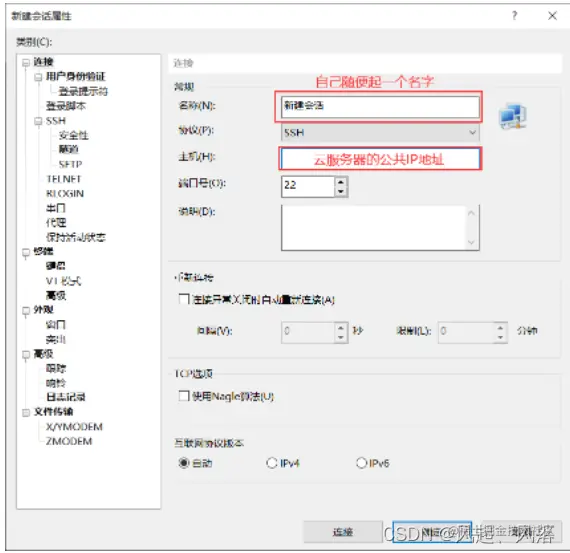Screen dimensions: 570x553
Task: Collapse the 连接 tree node
Action: click(x=26, y=63)
